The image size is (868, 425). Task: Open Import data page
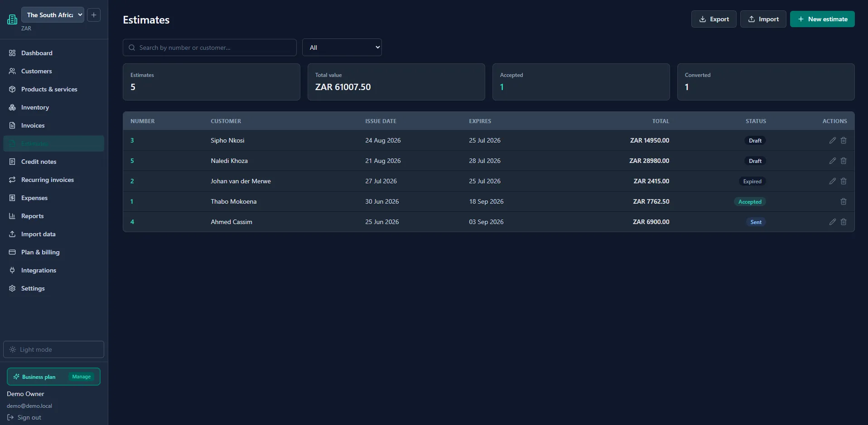53,234
